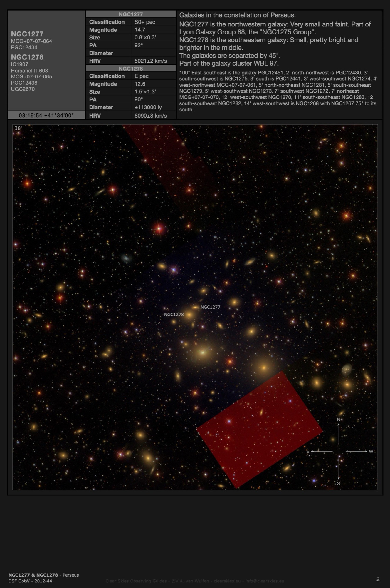
Task: Click the UGC2670 designation in the left panel
Action: (23, 89)
